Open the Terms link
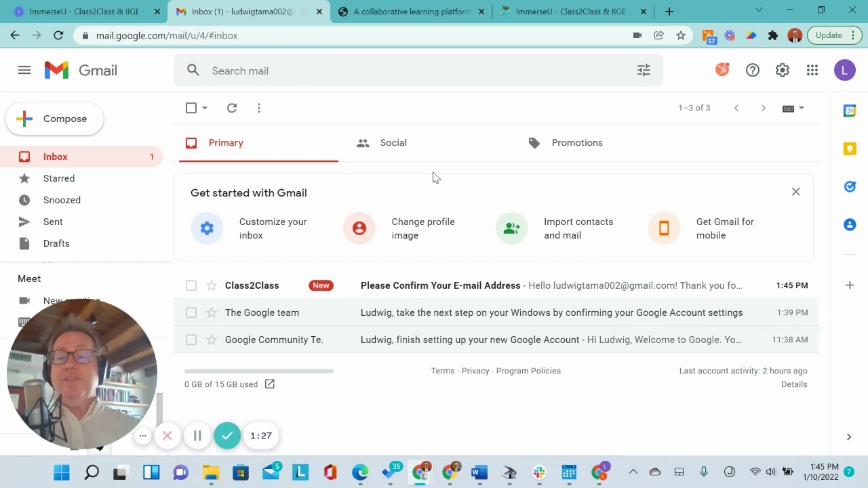868x488 pixels. point(443,371)
